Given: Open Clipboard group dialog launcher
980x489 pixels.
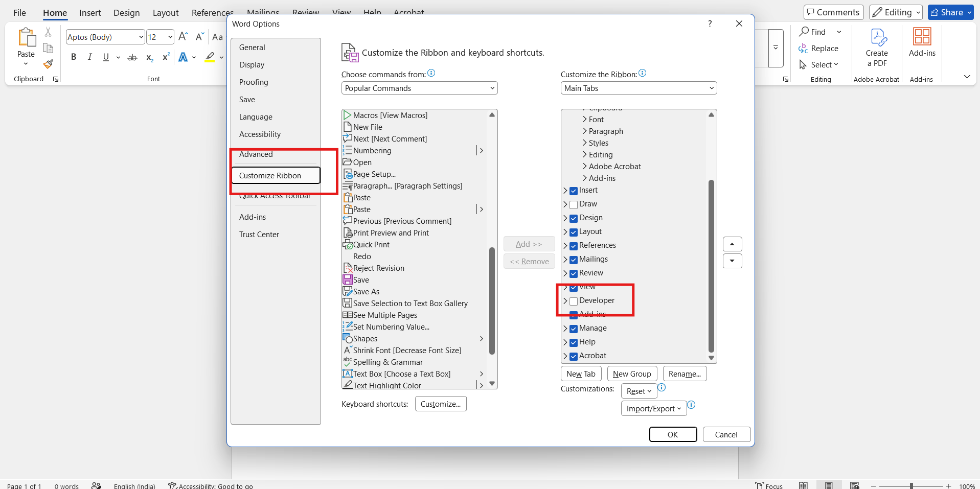Looking at the screenshot, I should [x=56, y=79].
